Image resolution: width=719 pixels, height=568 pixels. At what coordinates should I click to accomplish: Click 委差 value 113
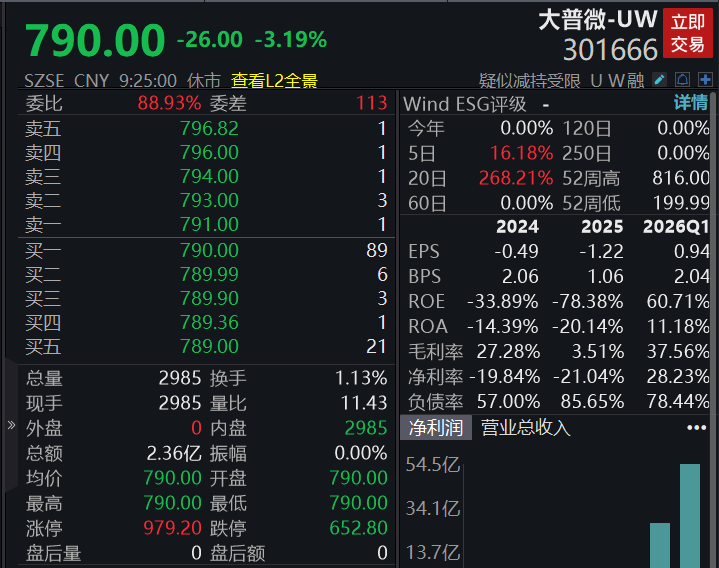pyautogui.click(x=372, y=103)
